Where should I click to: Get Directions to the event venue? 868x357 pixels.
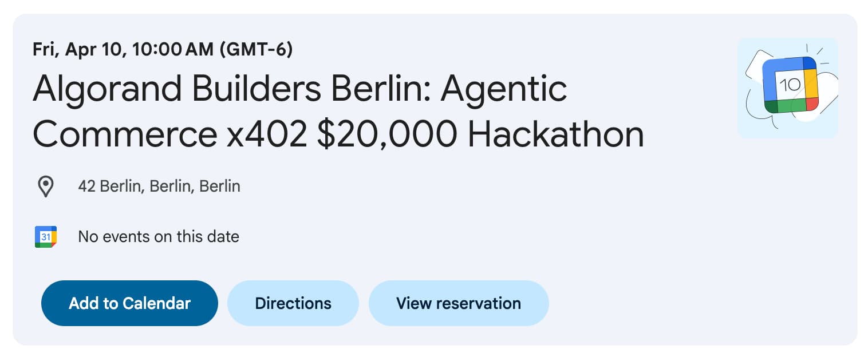(293, 303)
